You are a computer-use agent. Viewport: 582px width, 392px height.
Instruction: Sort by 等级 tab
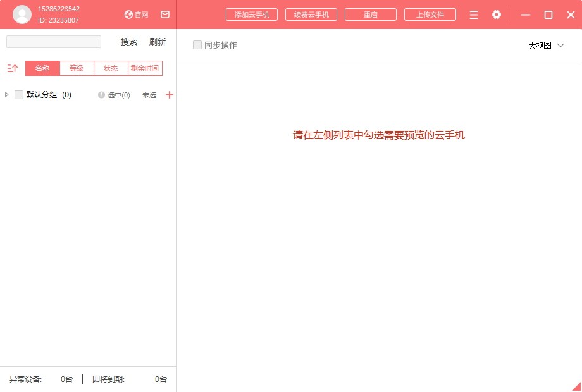coord(77,68)
